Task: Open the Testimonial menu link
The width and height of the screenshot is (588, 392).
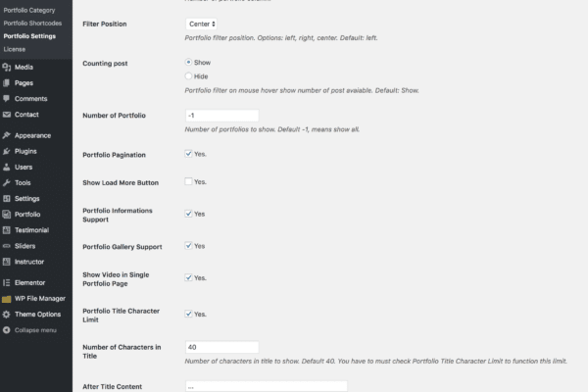Action: pos(32,230)
